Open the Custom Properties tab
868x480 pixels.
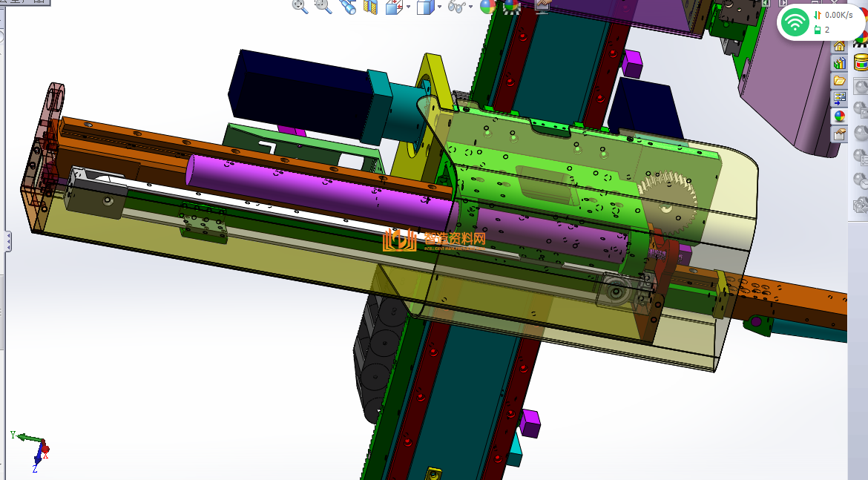(x=840, y=134)
